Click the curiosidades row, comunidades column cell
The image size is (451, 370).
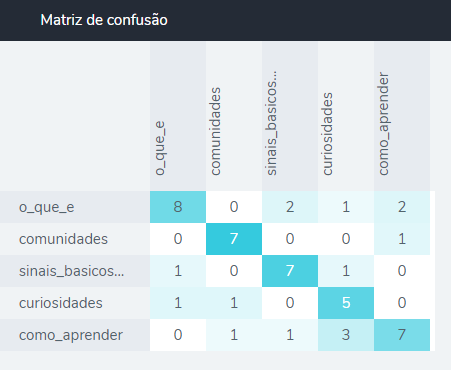[234, 303]
